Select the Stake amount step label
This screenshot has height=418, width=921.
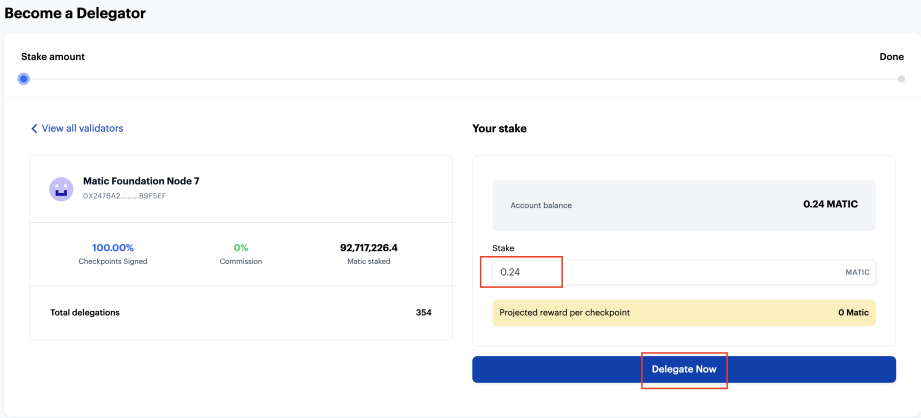[x=53, y=57]
